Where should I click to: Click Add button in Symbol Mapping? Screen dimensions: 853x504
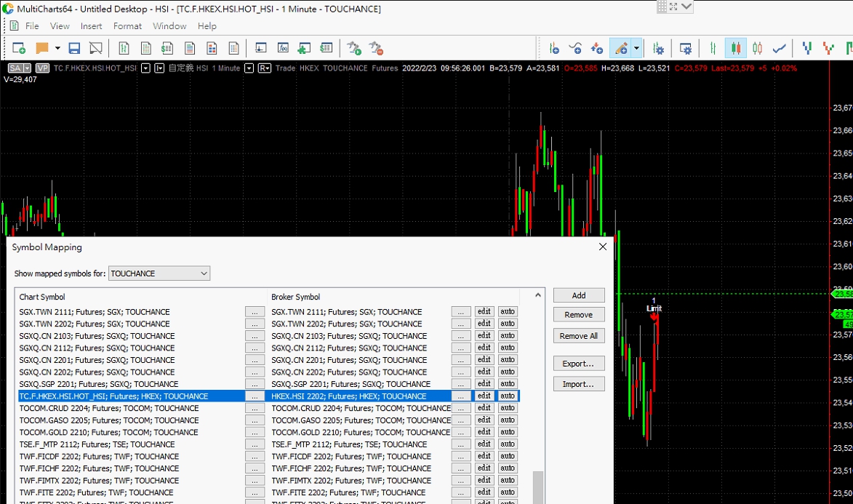(x=579, y=295)
